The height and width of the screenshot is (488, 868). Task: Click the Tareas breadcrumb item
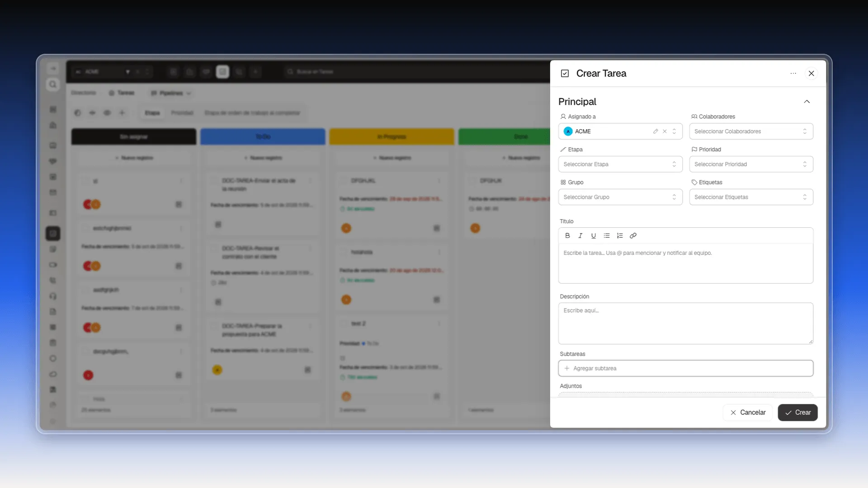(122, 93)
